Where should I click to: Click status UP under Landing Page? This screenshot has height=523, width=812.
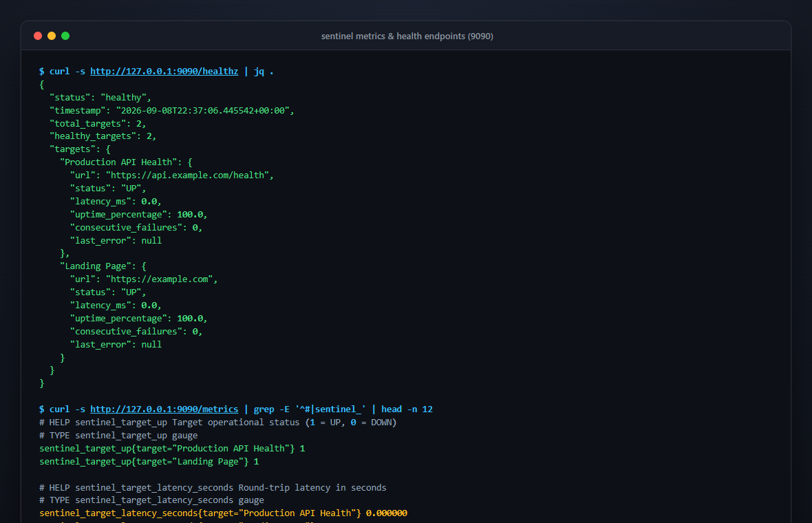coord(108,292)
